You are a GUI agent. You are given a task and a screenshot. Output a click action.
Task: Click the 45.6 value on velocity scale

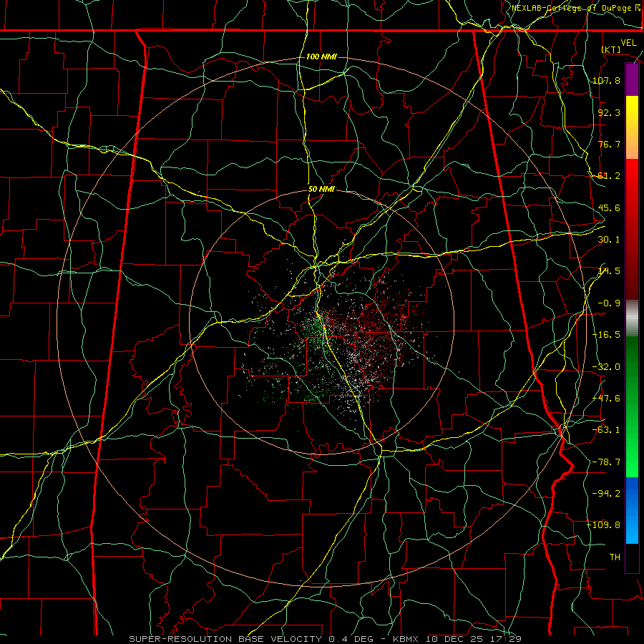609,208
